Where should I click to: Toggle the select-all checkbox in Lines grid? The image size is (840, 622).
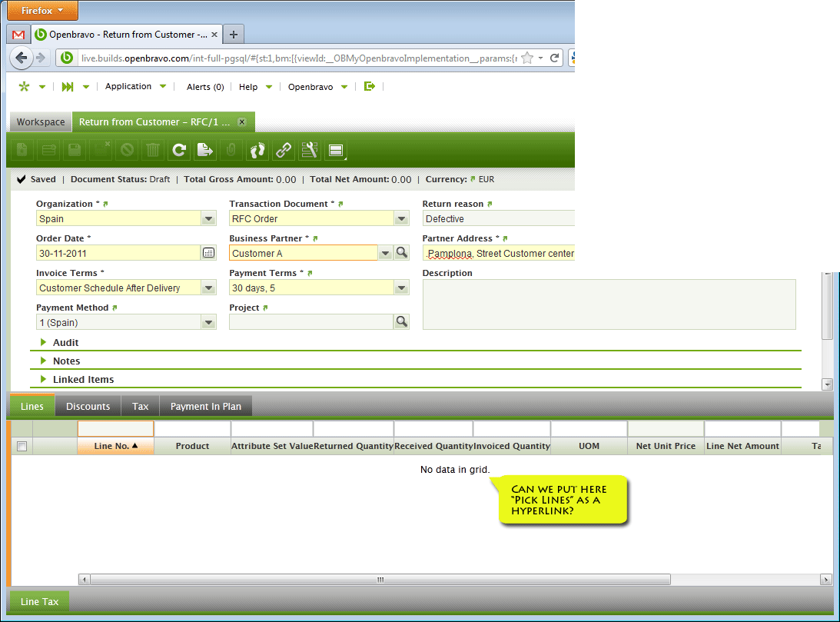22,446
